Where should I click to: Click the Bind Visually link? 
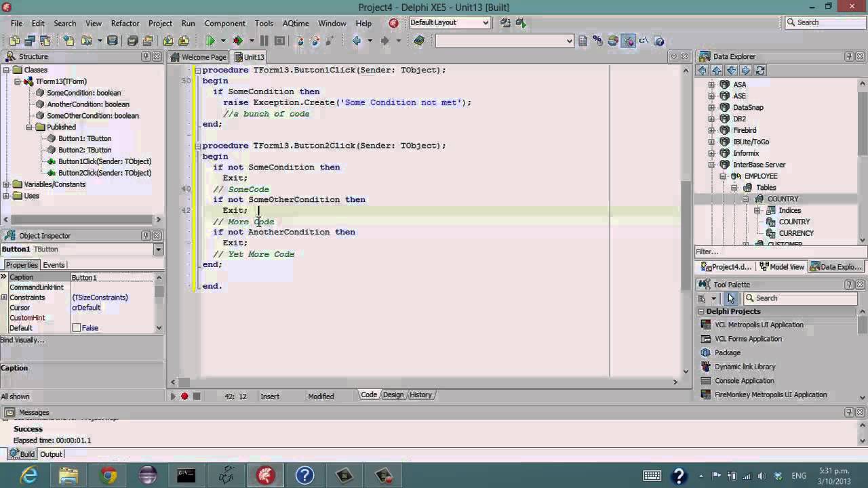22,340
